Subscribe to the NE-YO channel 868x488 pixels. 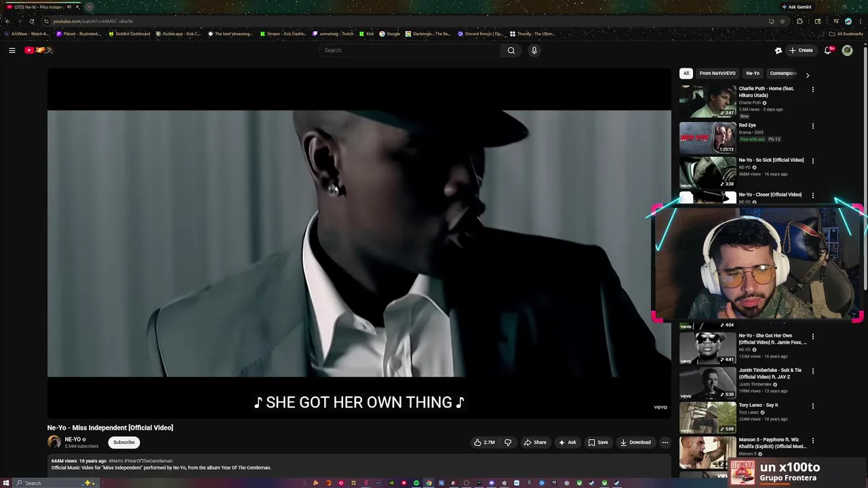tap(124, 443)
